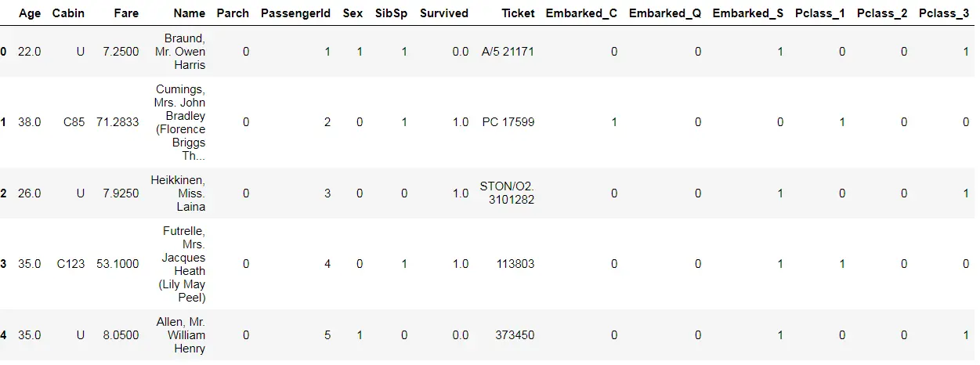Image resolution: width=980 pixels, height=365 pixels.
Task: Click the Fare column header
Action: pyautogui.click(x=126, y=13)
